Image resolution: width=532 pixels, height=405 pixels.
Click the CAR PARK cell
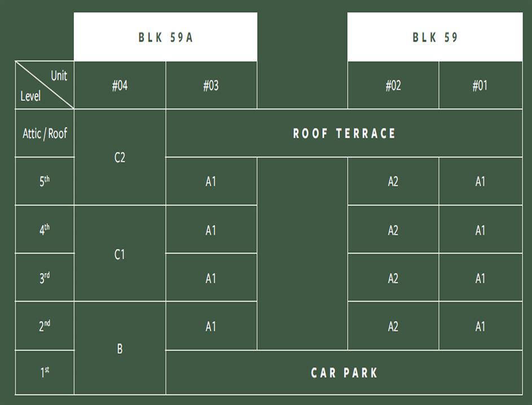click(344, 373)
